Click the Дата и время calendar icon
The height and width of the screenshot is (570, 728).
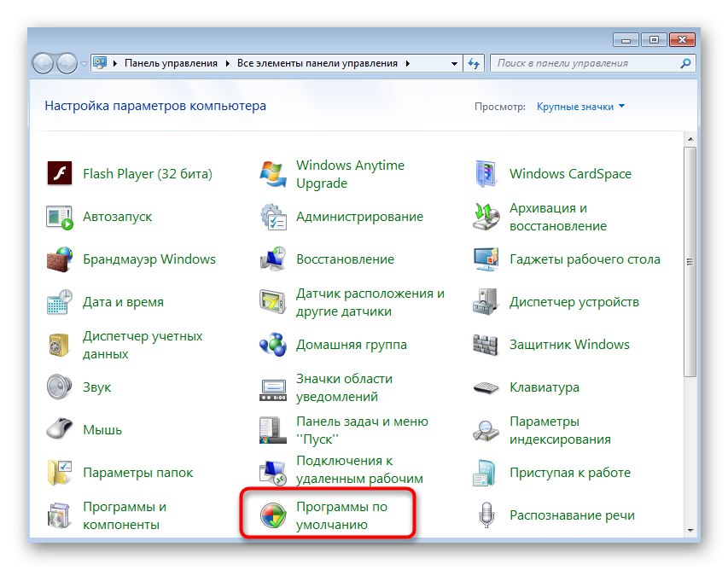click(60, 302)
